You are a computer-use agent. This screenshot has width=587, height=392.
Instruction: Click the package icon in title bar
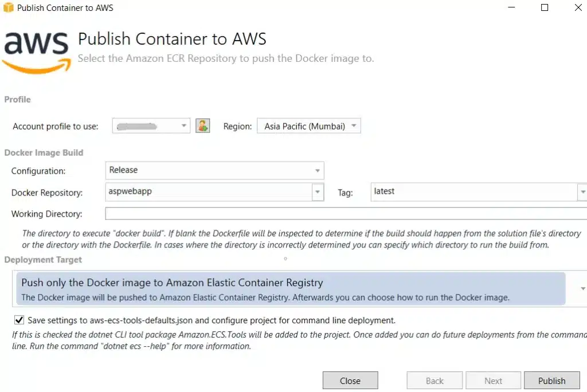point(8,7)
